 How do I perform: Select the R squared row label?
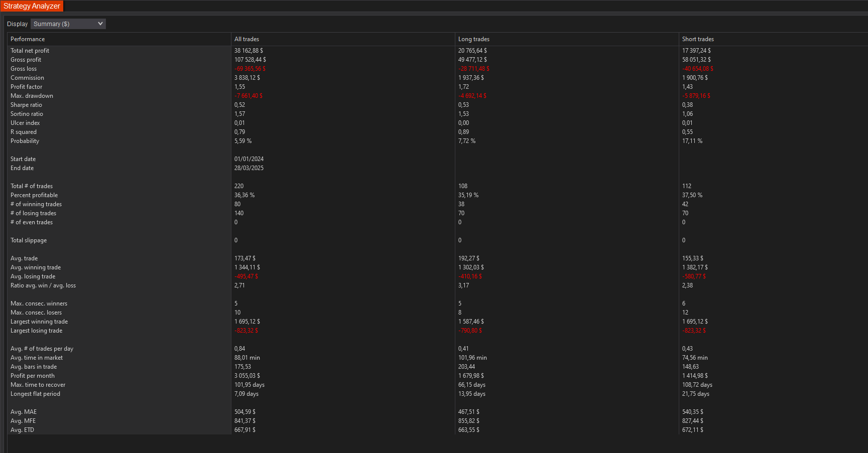[24, 132]
